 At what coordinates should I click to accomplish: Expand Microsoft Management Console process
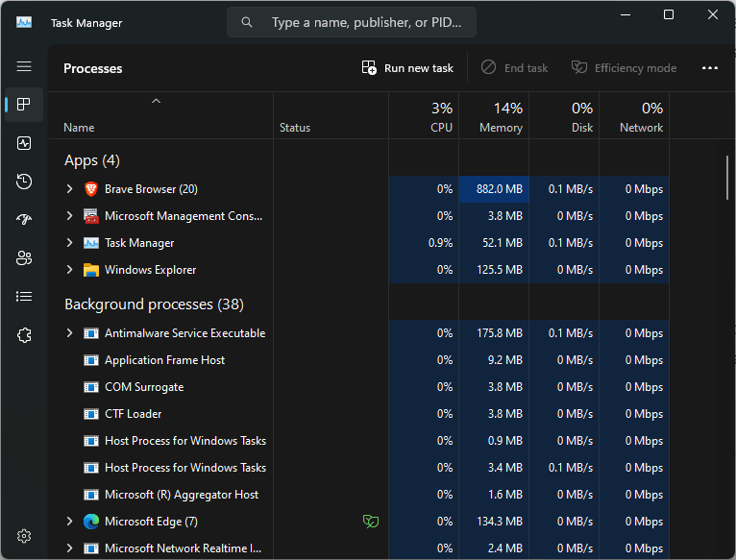tap(69, 215)
